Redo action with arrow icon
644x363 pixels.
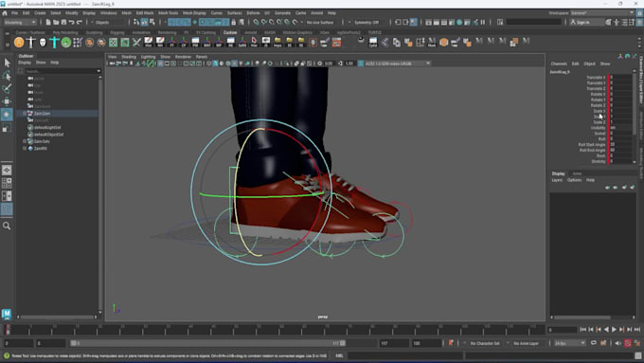(x=80, y=22)
